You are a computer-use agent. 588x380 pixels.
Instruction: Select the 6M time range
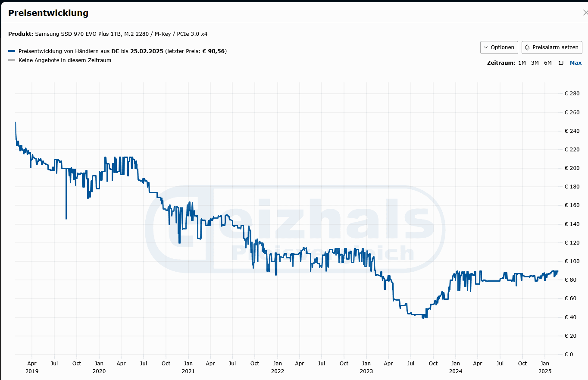point(548,63)
